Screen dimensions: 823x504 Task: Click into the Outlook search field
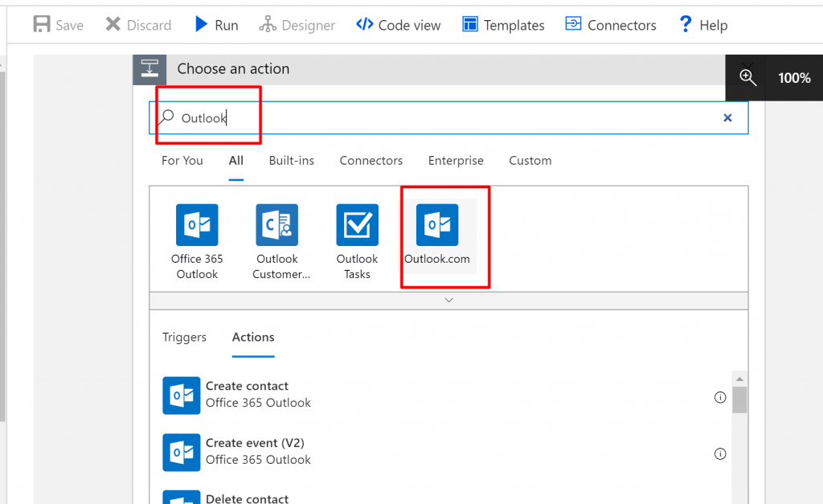[x=448, y=117]
